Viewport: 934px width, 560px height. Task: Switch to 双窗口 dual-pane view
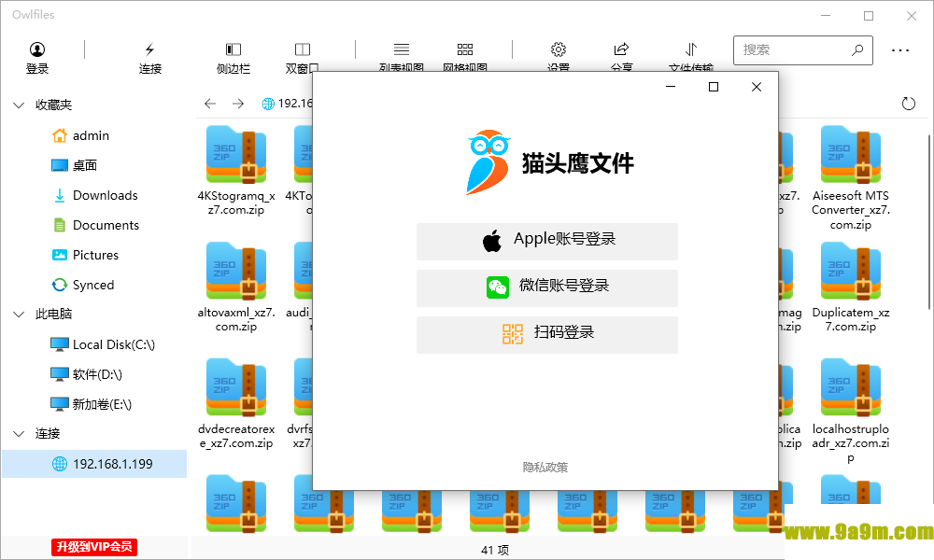[302, 49]
